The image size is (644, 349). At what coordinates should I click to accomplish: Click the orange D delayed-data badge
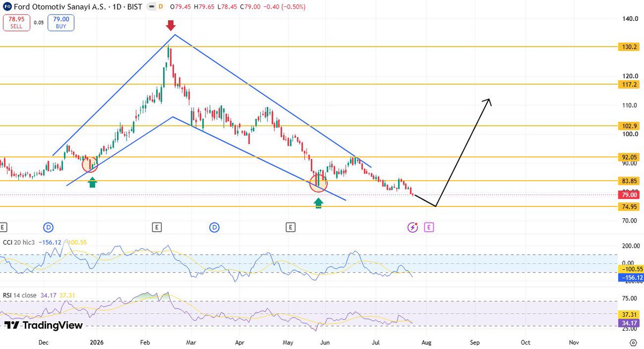(162, 7)
